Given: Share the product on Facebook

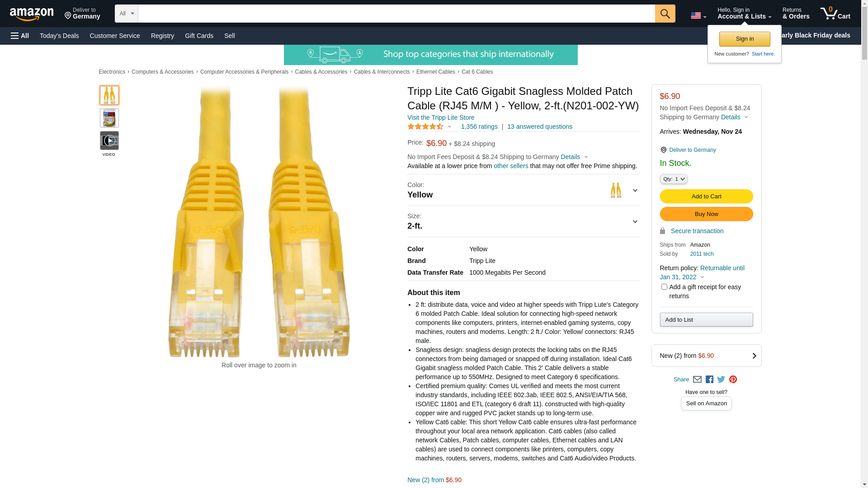Looking at the screenshot, I should [x=709, y=380].
